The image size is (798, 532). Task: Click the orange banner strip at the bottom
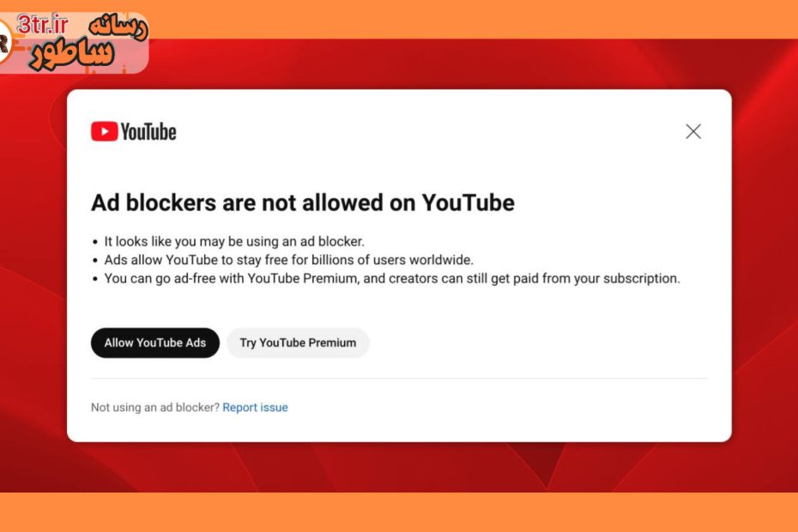(x=399, y=512)
